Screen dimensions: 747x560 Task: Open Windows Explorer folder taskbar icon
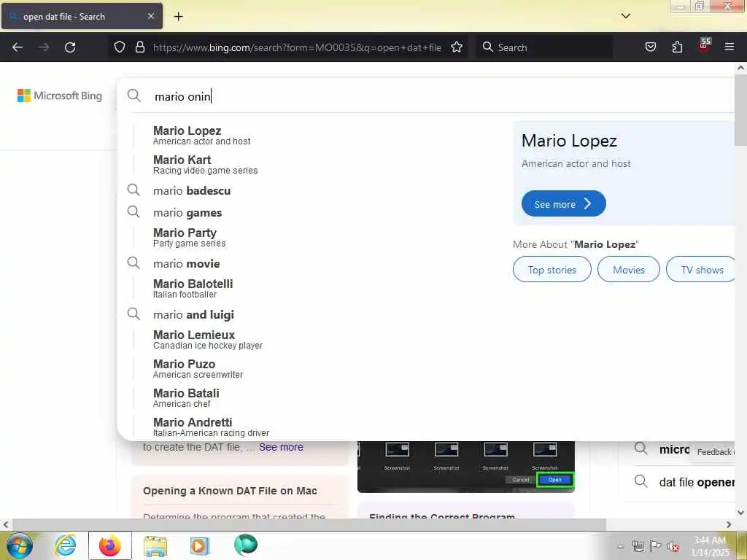pos(155,545)
